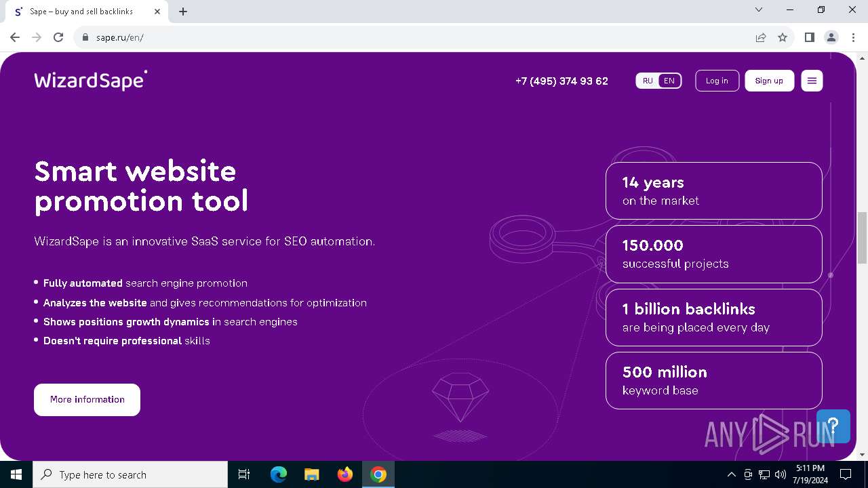The image size is (868, 488).
Task: Click the Chrome taskbar icon
Action: (x=378, y=474)
